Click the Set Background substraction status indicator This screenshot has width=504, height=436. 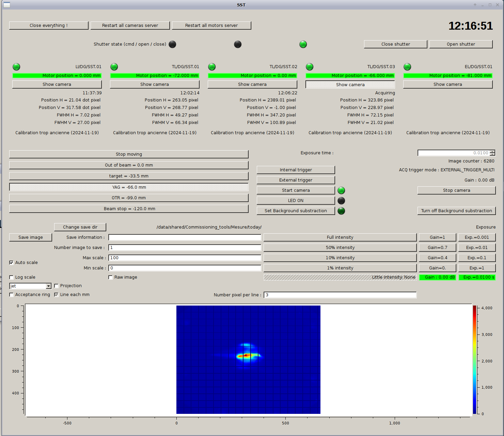point(341,211)
